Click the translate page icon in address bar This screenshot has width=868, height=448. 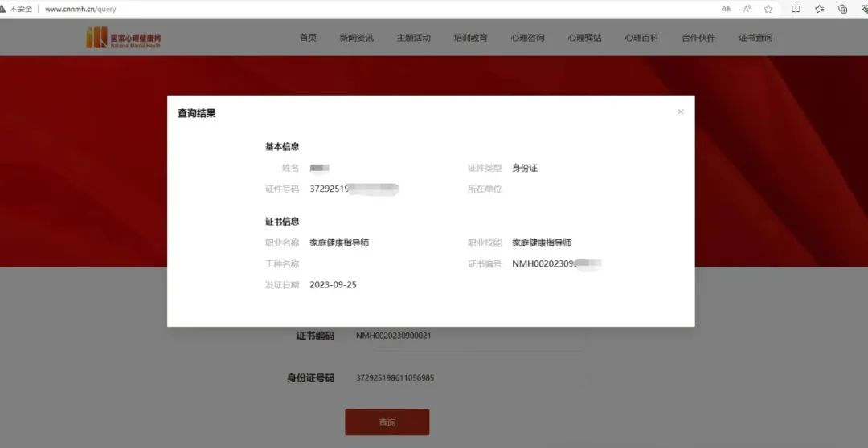727,9
